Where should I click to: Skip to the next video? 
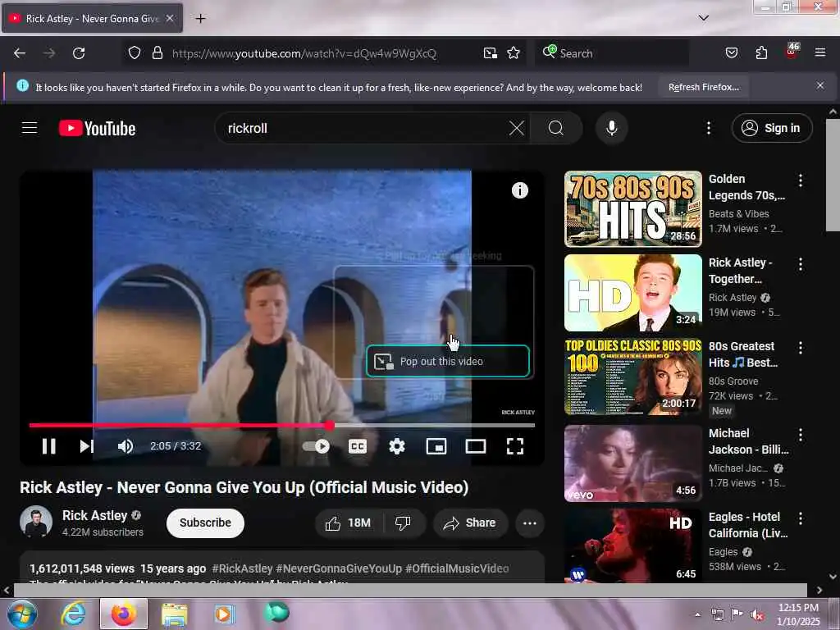point(87,446)
